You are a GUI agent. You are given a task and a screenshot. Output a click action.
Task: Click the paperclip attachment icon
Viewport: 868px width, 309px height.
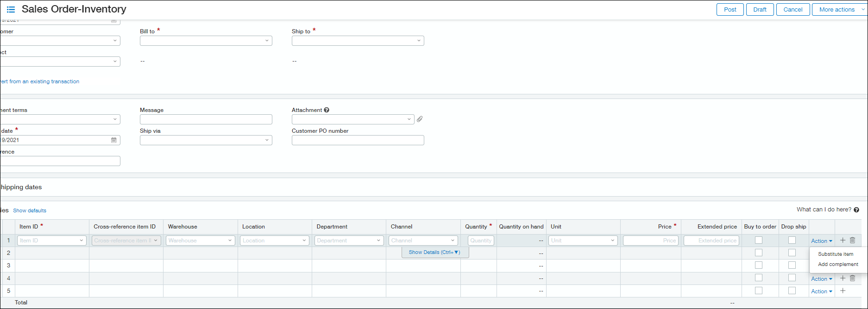point(420,119)
